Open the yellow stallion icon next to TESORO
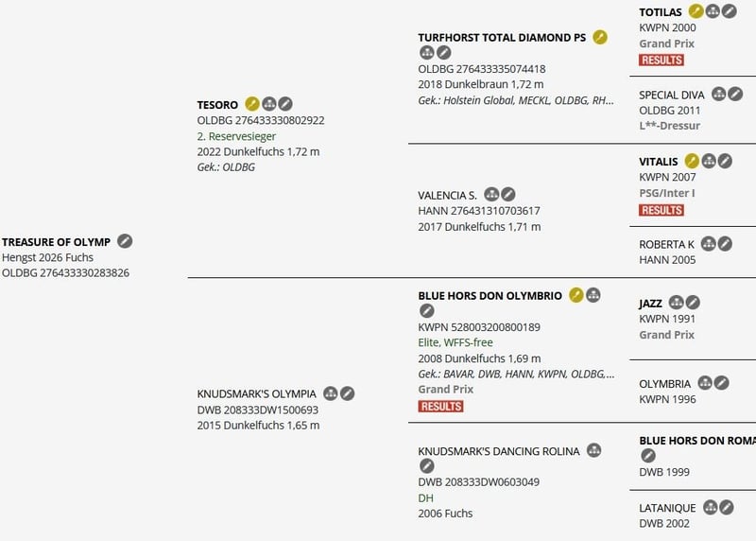756x541 pixels. pyautogui.click(x=252, y=104)
